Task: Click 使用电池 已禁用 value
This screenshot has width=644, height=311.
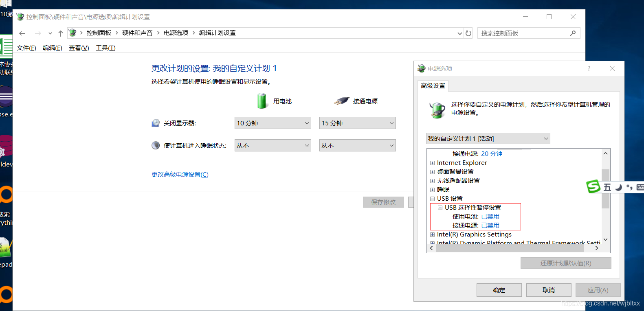Action: click(x=490, y=217)
